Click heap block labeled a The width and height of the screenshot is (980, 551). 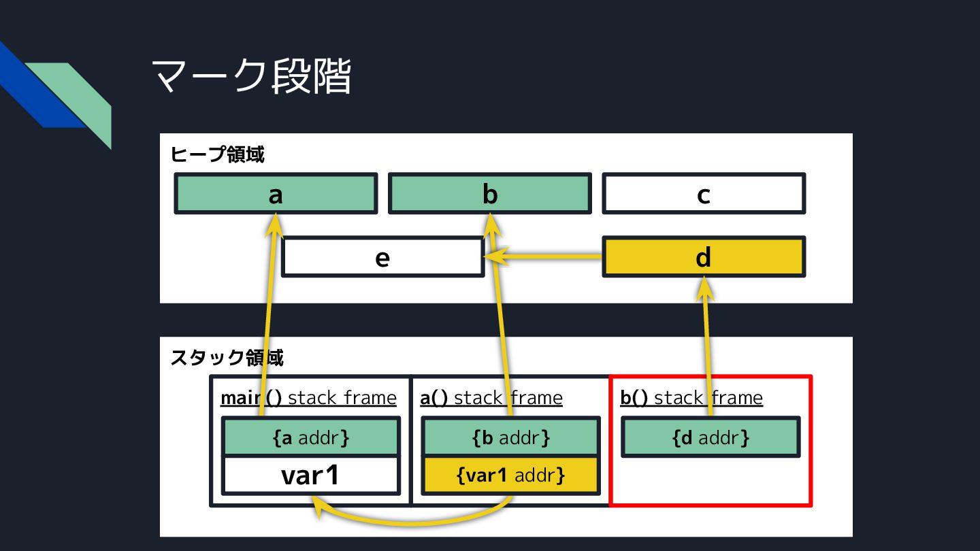(x=276, y=194)
